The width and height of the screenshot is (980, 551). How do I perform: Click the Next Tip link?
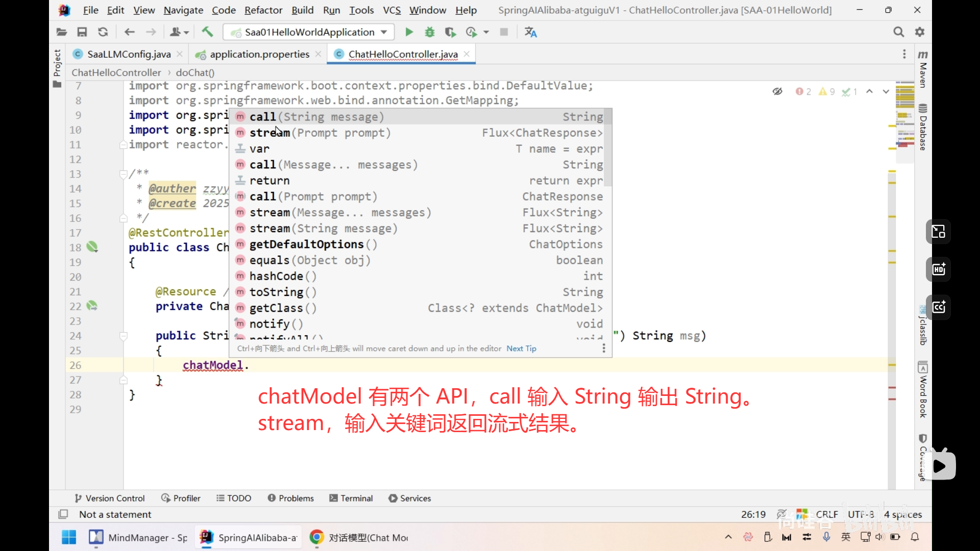pyautogui.click(x=521, y=348)
